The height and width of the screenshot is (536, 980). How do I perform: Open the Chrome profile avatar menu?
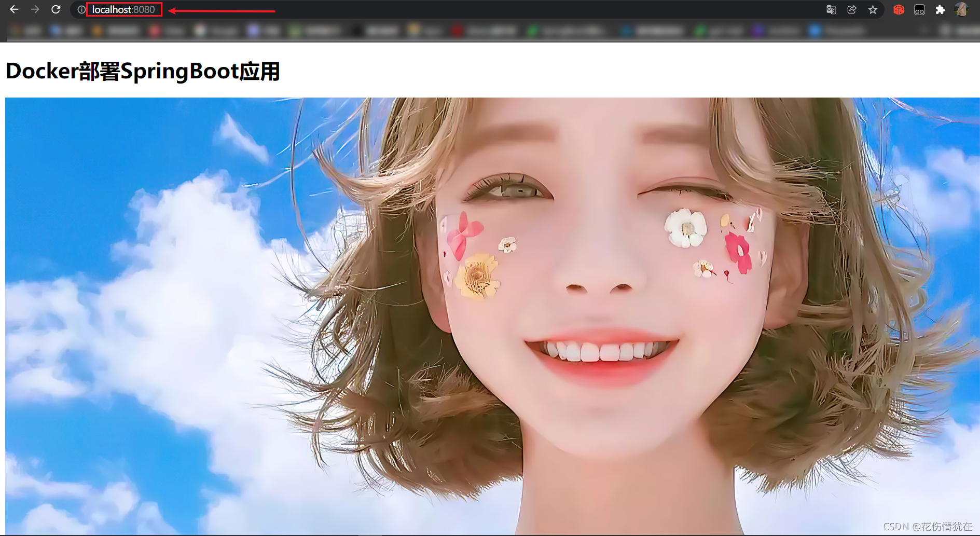962,9
